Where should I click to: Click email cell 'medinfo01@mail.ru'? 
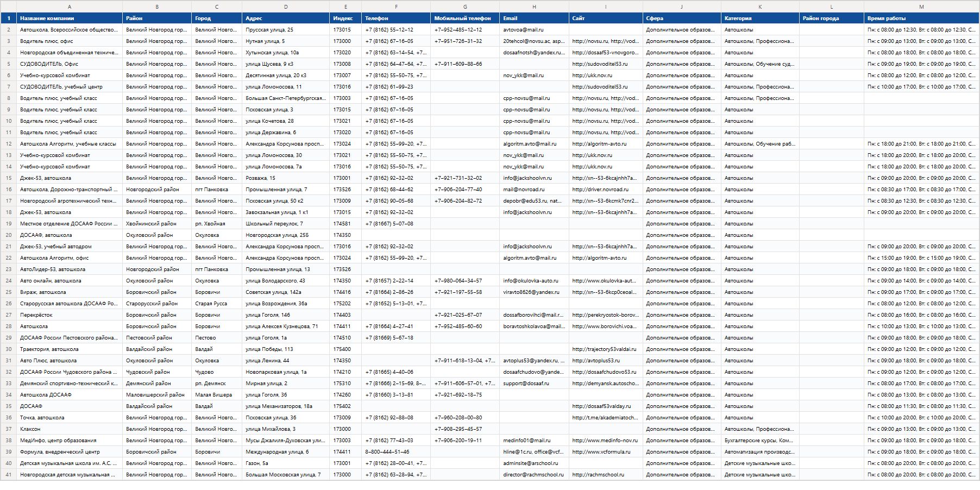[x=535, y=441]
